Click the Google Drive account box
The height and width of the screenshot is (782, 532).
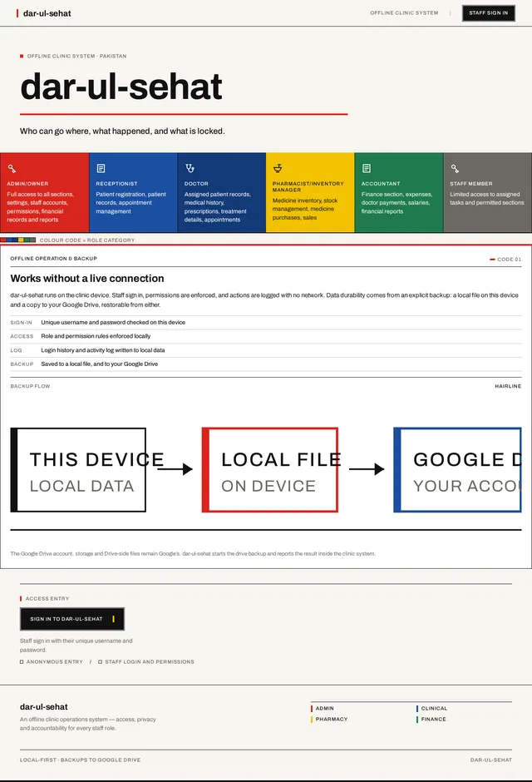coord(457,470)
